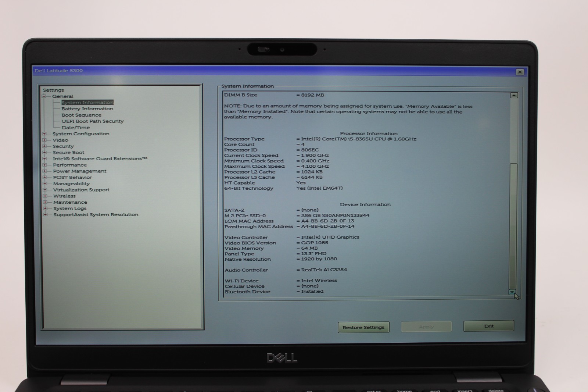Click the Passthrough MAC Address value
This screenshot has height=392, width=588.
pos(328,227)
